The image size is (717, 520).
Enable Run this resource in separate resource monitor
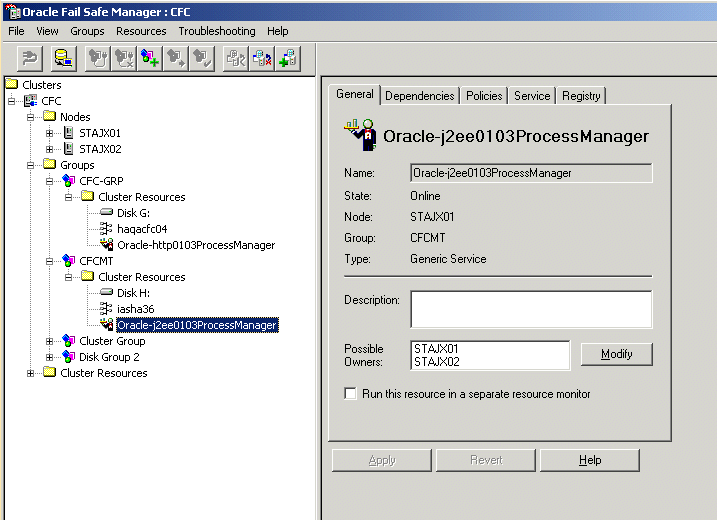pos(350,394)
